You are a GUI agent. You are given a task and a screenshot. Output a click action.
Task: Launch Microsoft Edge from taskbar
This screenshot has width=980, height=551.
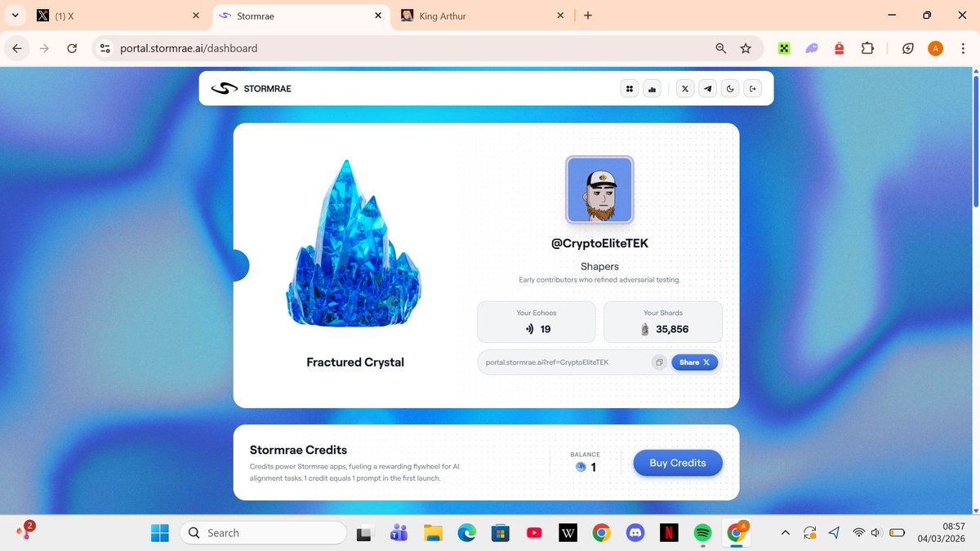coord(466,533)
